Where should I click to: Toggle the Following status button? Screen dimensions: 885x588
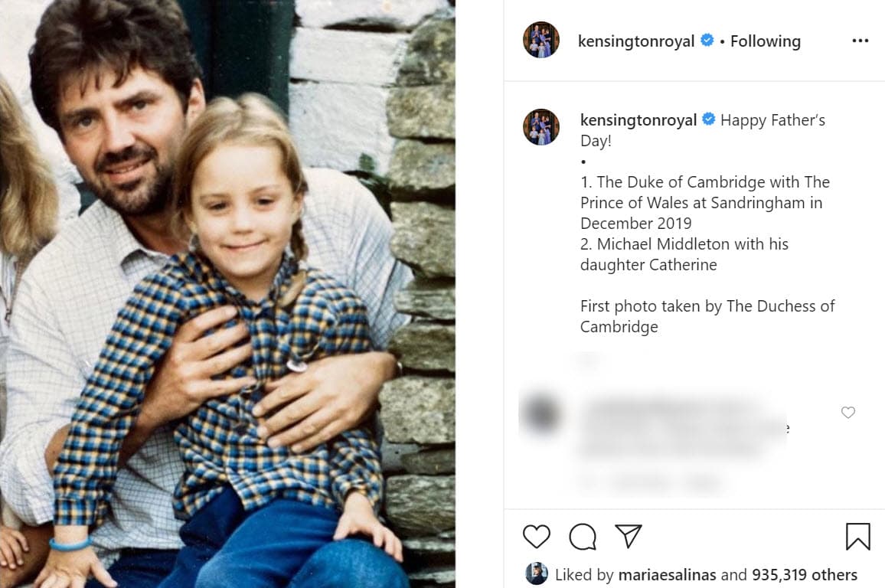pyautogui.click(x=765, y=41)
